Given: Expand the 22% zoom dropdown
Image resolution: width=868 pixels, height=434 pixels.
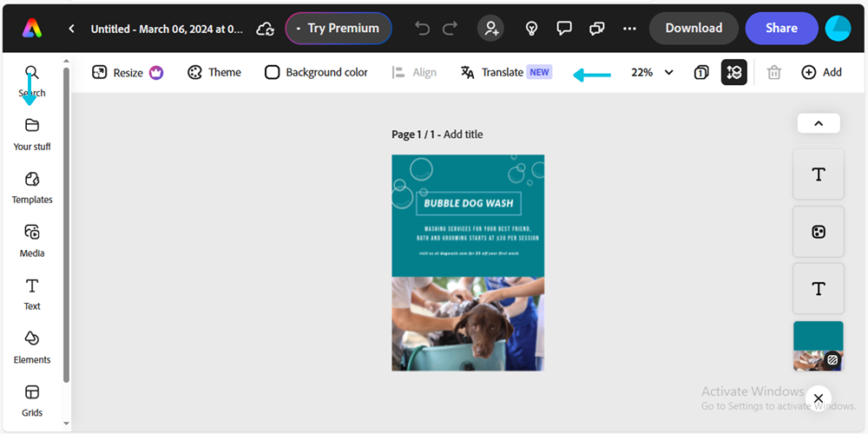Looking at the screenshot, I should click(652, 73).
